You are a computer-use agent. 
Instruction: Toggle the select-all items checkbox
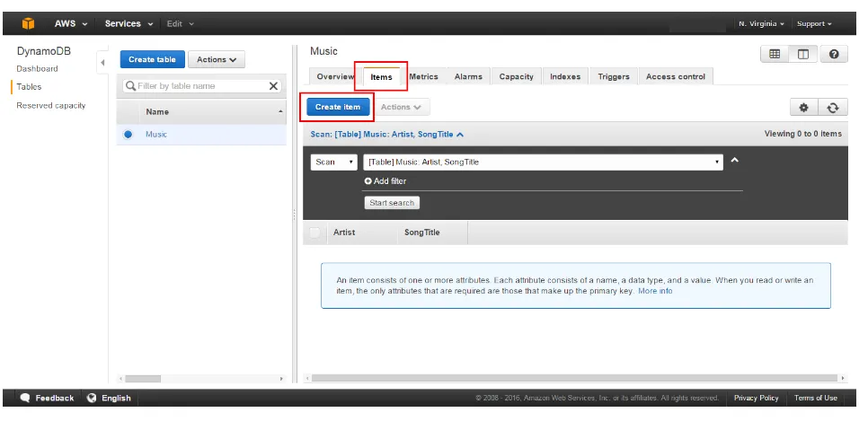point(314,233)
